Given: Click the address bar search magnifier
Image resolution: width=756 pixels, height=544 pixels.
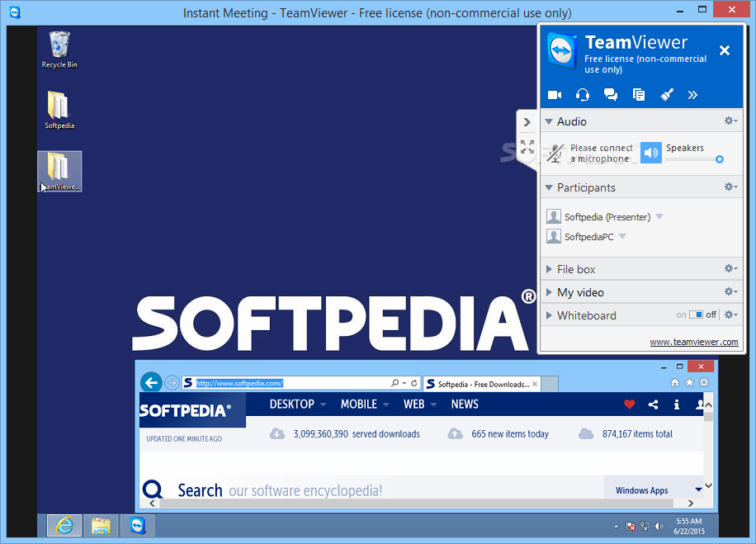Looking at the screenshot, I should pos(395,383).
